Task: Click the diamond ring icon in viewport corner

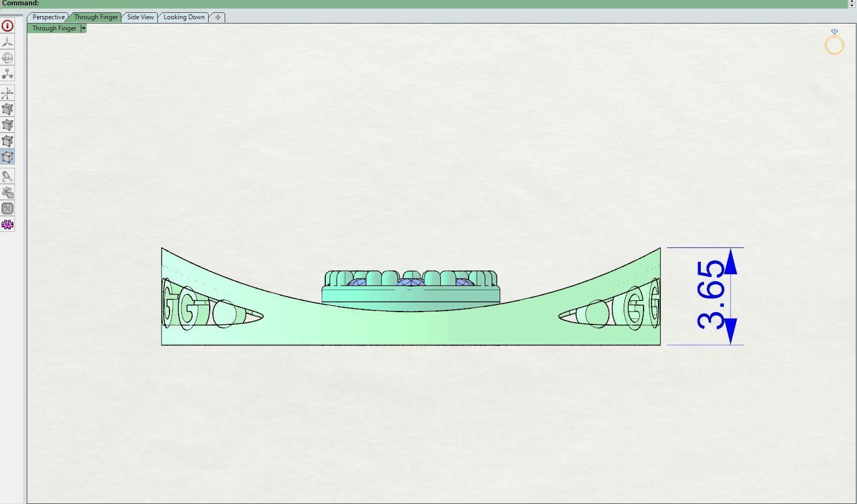Action: [835, 42]
